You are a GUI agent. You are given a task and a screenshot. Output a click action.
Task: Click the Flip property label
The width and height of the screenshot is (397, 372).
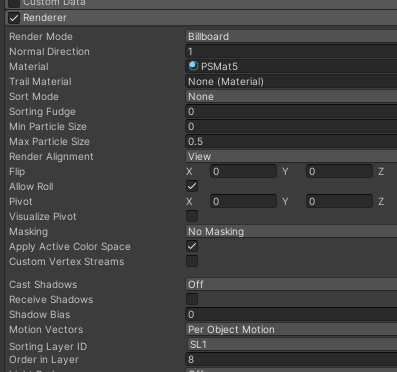click(x=17, y=171)
